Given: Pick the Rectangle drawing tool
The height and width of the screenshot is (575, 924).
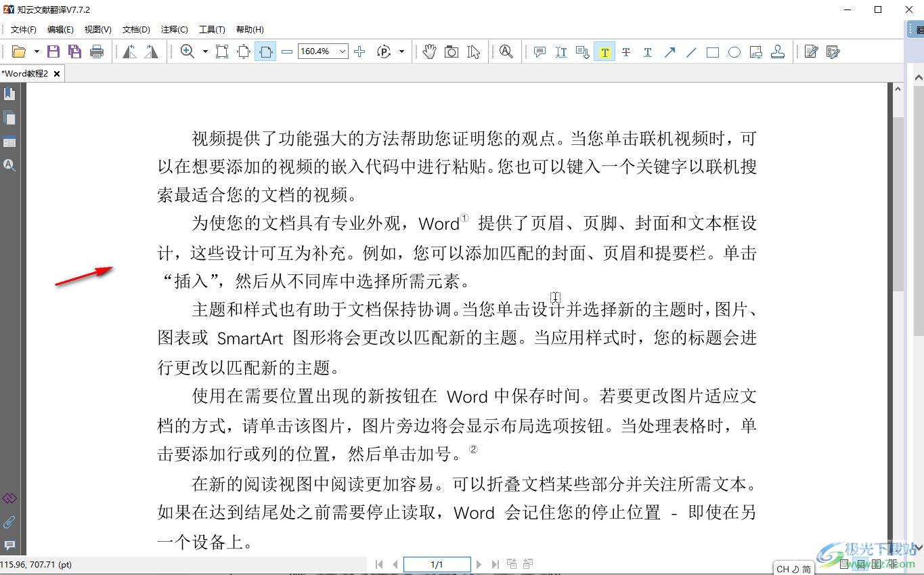Looking at the screenshot, I should coord(713,51).
